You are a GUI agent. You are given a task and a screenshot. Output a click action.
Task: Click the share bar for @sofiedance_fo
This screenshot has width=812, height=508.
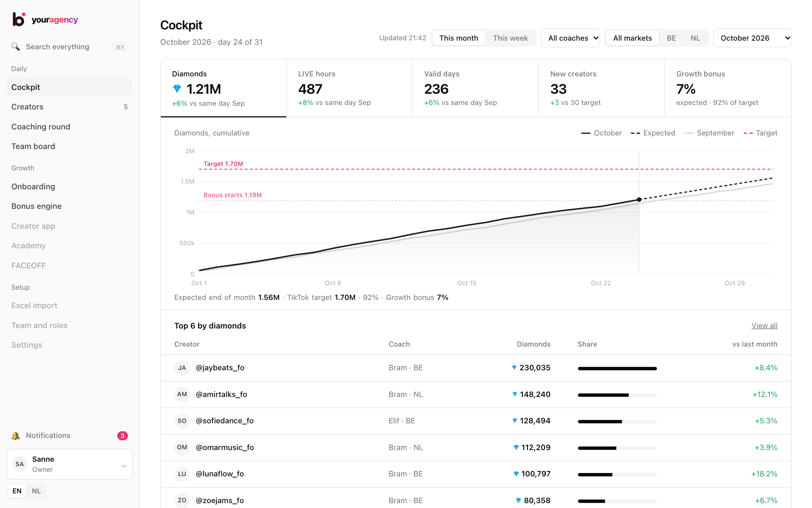pos(617,421)
